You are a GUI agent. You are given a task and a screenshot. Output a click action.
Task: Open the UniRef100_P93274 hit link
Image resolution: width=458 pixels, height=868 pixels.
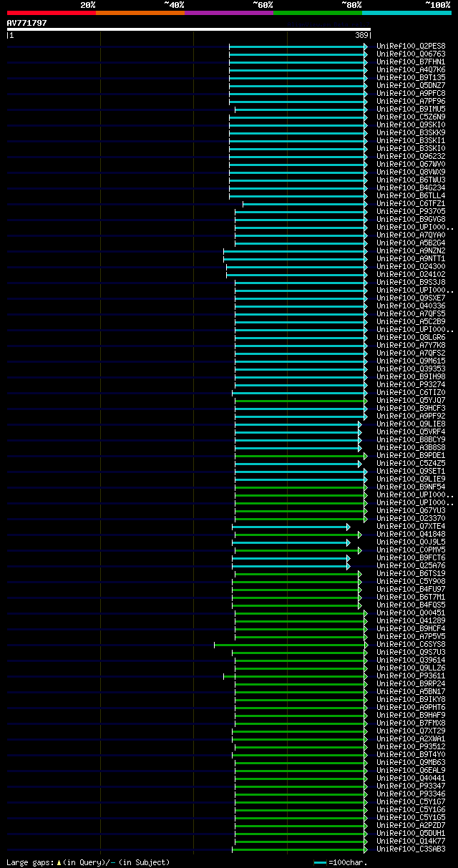[411, 385]
